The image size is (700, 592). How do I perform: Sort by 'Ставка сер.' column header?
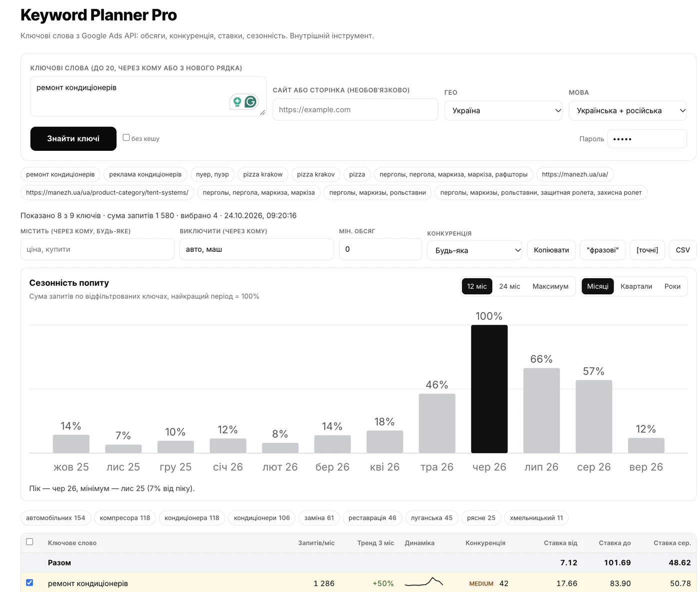tap(672, 543)
